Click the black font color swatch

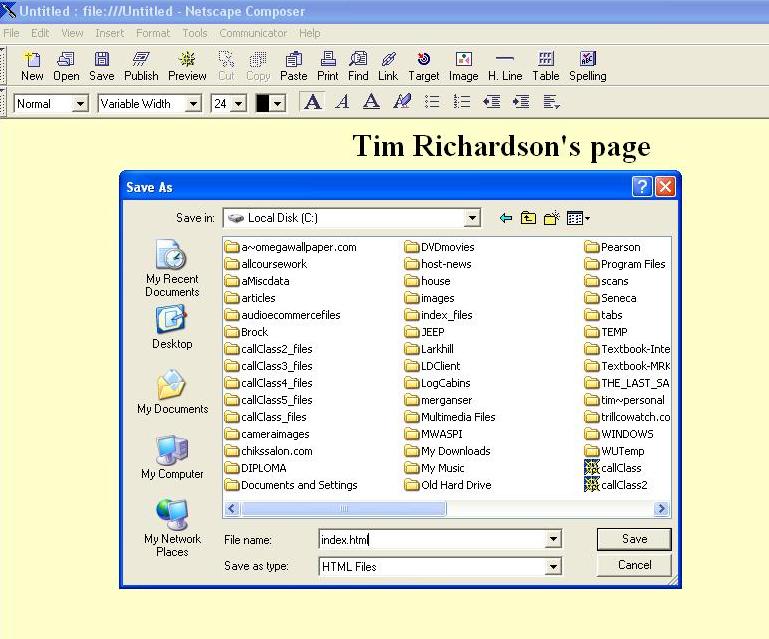(263, 103)
